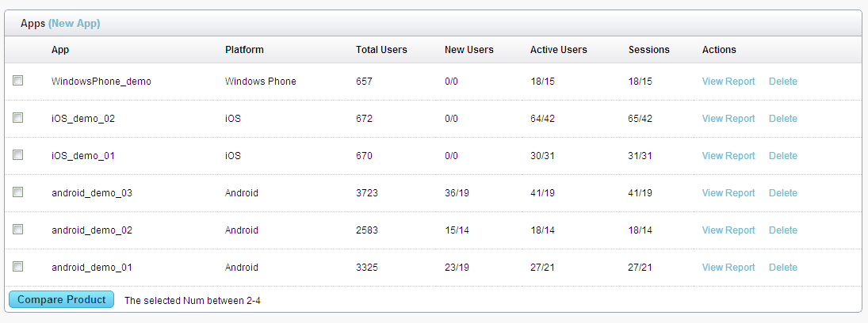
Task: Select the iOS_demo_02 row checkbox
Action: tap(18, 118)
